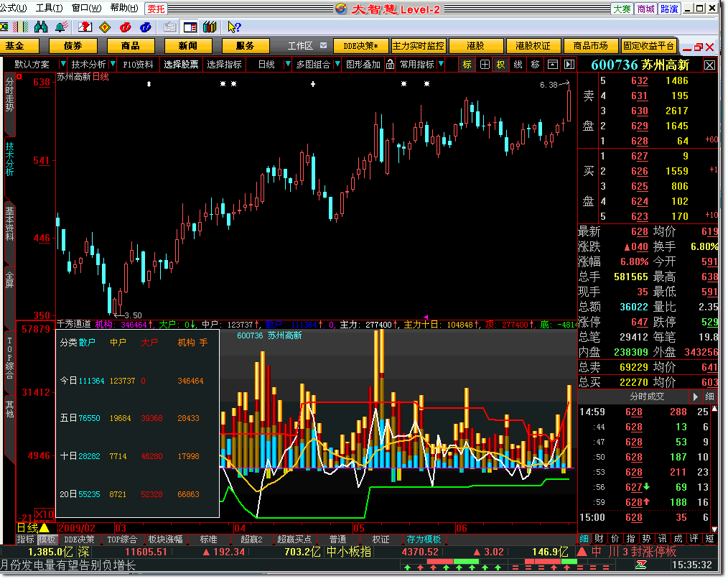Viewport: 728px width, 579px height.
Task: Click the 存为模板 save template link
Action: click(424, 539)
